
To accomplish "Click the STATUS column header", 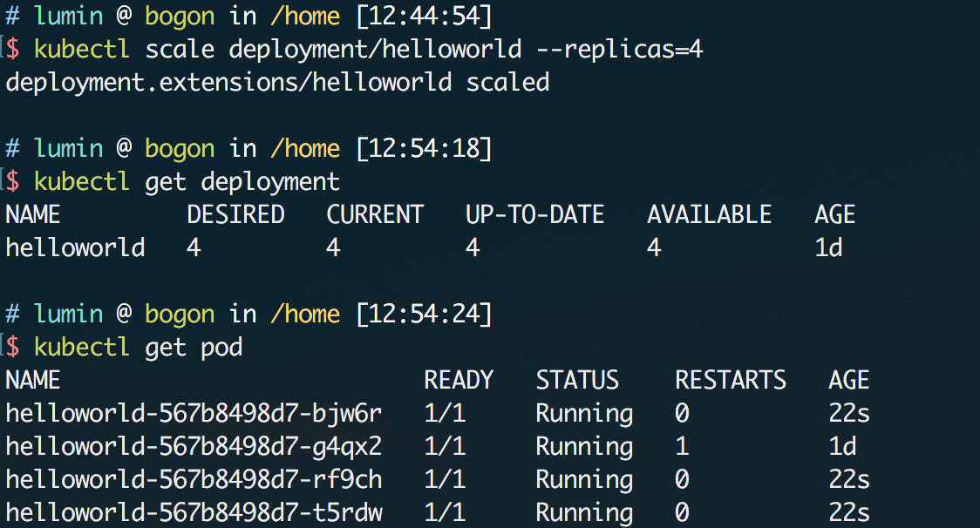I will (577, 380).
